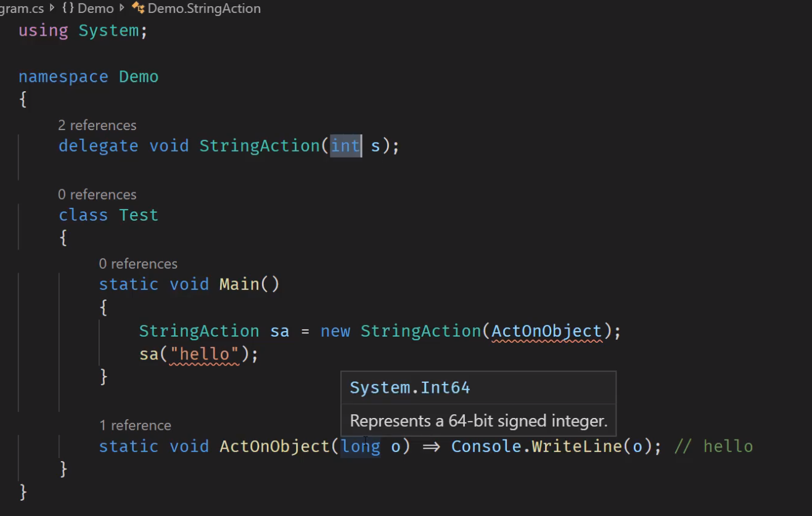The width and height of the screenshot is (812, 516).
Task: Click the namespace braces icon in breadcrumb
Action: pyautogui.click(x=68, y=9)
